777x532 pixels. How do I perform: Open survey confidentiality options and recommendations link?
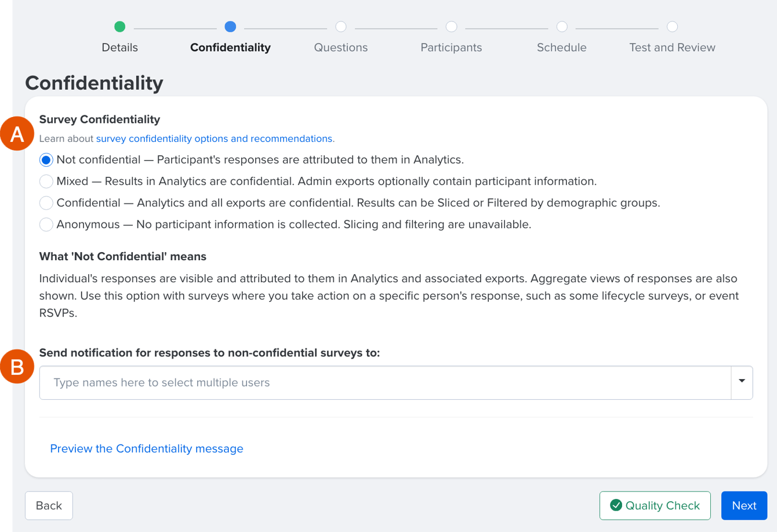pos(215,139)
